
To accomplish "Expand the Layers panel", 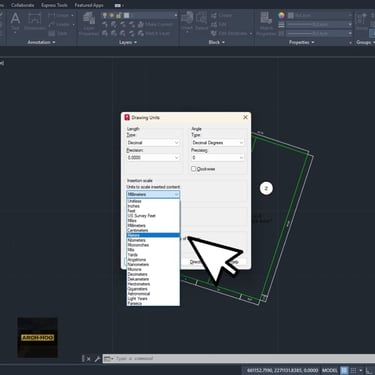I will tap(128, 42).
